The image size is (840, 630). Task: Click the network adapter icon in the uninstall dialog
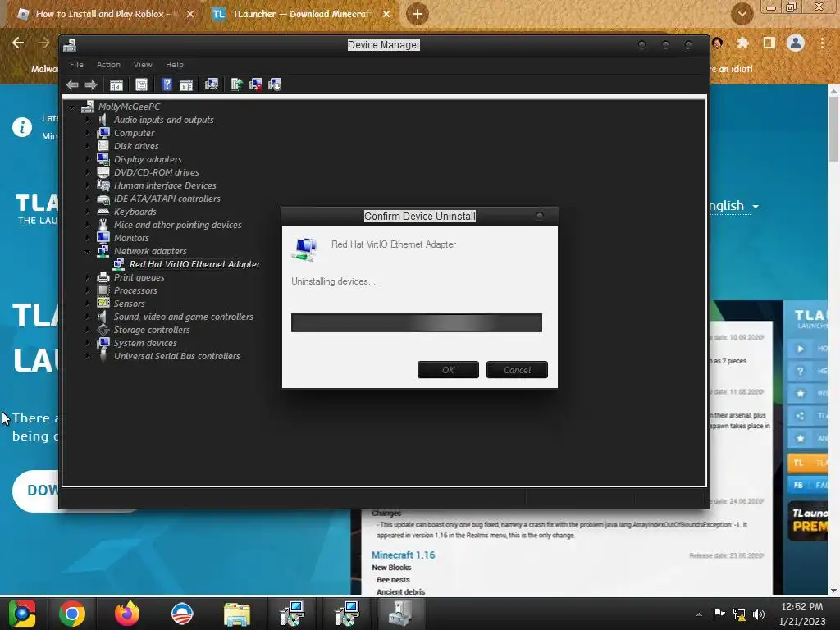[x=304, y=249]
